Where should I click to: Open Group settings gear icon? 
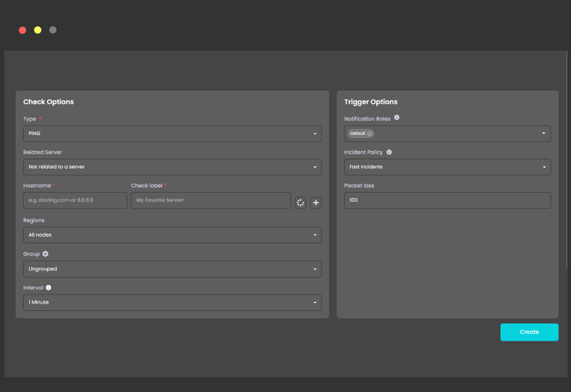click(45, 254)
